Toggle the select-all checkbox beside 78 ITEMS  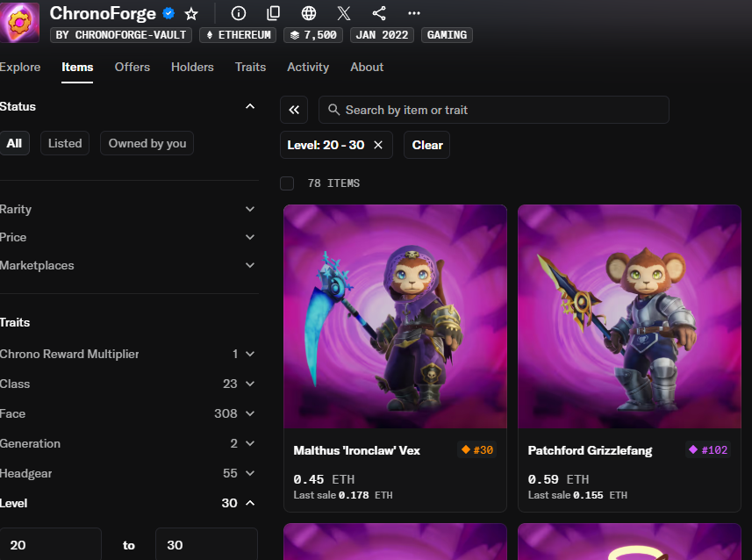(x=287, y=183)
